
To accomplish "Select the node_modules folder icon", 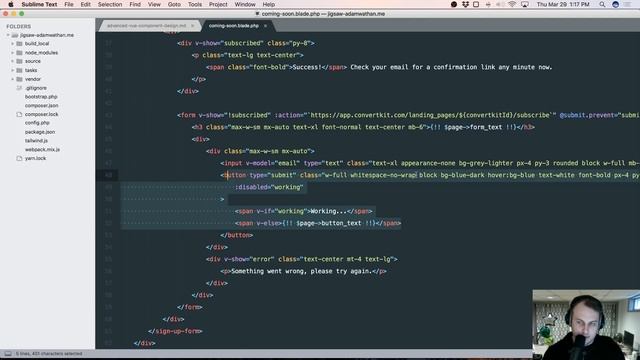I will (x=19, y=53).
